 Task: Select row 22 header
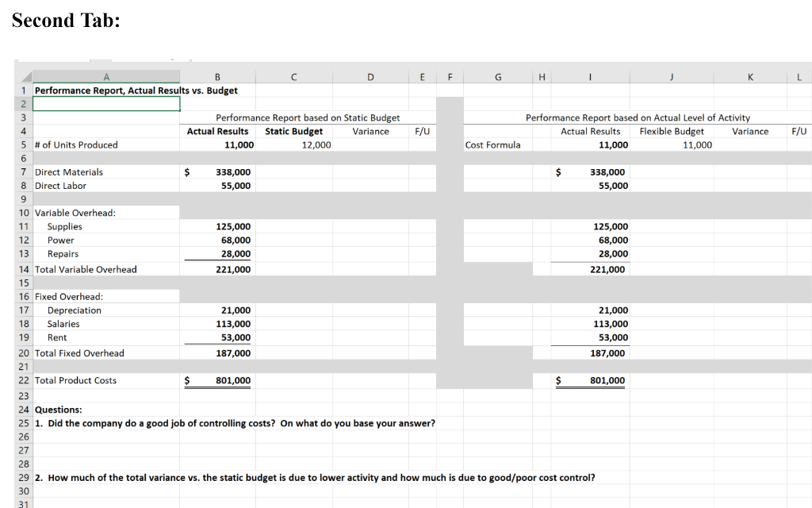tap(24, 380)
